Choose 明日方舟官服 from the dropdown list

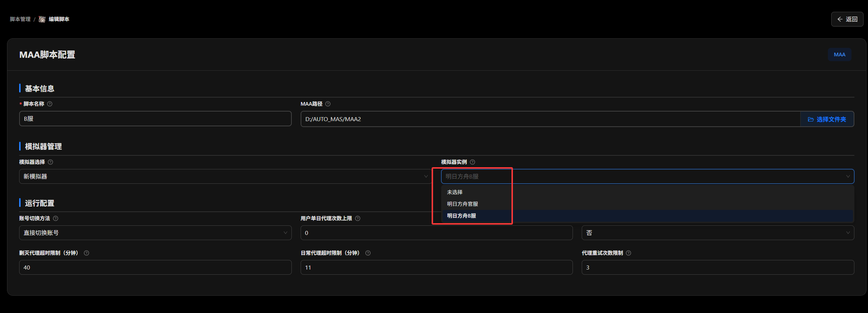[463, 204]
